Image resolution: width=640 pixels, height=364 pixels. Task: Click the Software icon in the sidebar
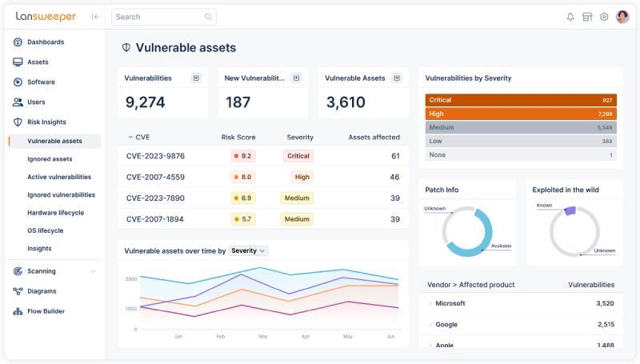click(18, 82)
